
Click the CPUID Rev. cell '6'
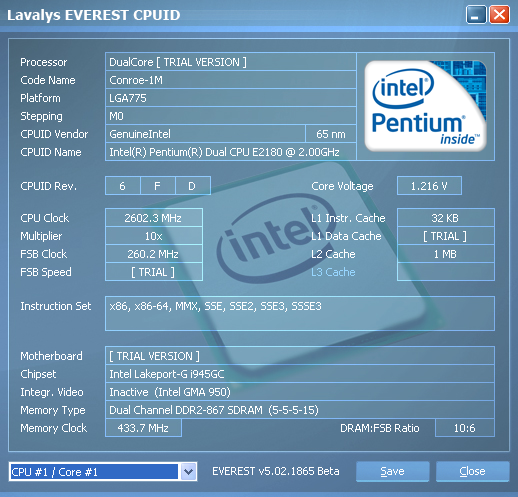pyautogui.click(x=123, y=186)
